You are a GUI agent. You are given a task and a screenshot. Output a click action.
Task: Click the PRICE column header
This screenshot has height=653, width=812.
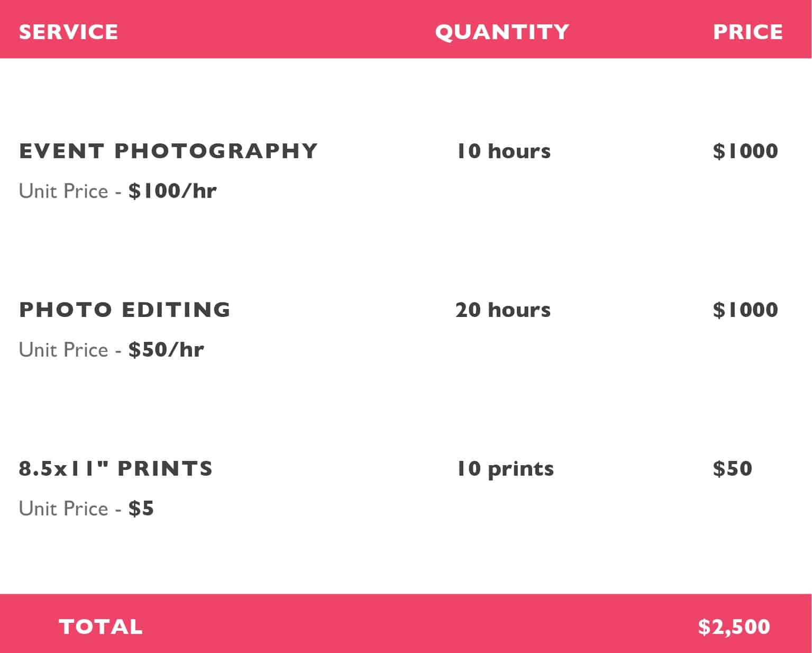point(747,32)
